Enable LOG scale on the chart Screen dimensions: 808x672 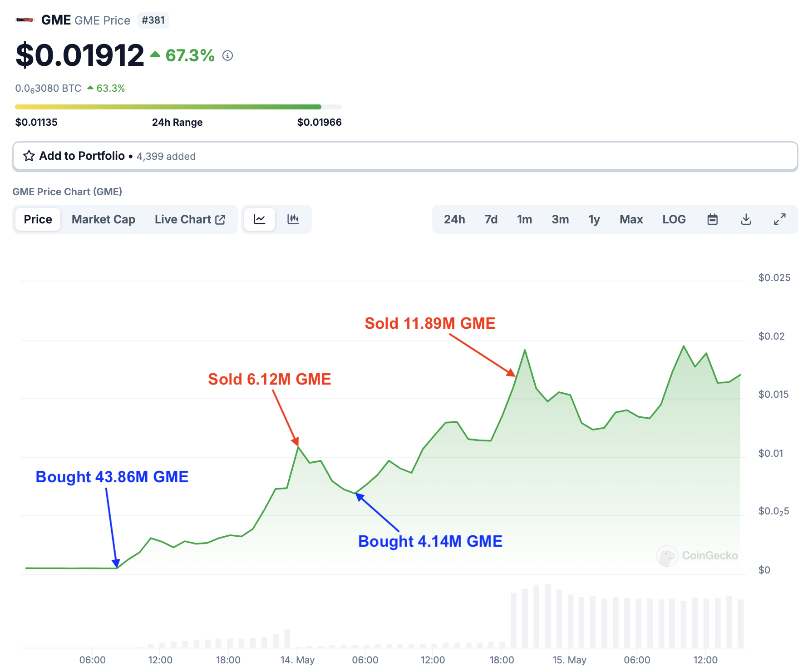point(674,219)
